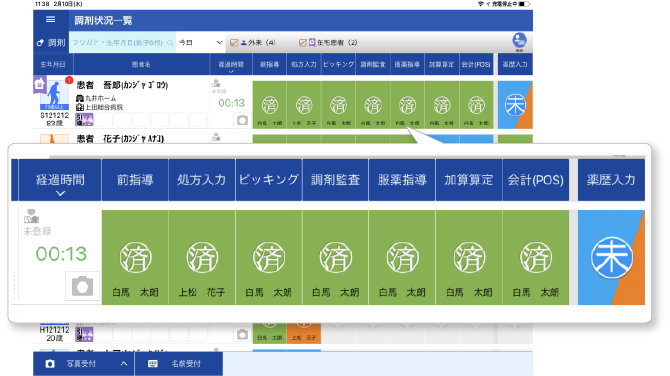
Task: Open 写真受付 photo reception
Action: pyautogui.click(x=84, y=364)
